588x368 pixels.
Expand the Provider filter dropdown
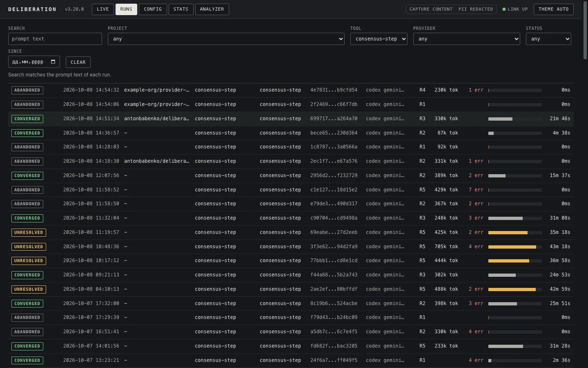pos(467,39)
